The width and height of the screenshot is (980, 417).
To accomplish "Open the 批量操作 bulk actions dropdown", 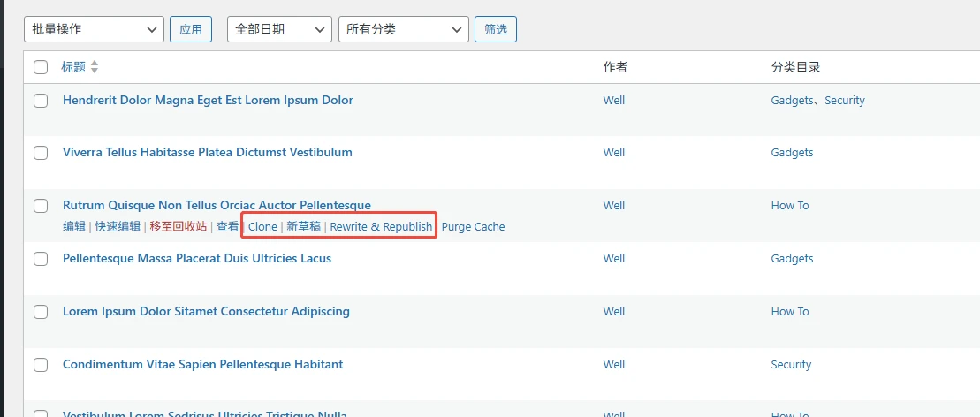I will point(94,29).
